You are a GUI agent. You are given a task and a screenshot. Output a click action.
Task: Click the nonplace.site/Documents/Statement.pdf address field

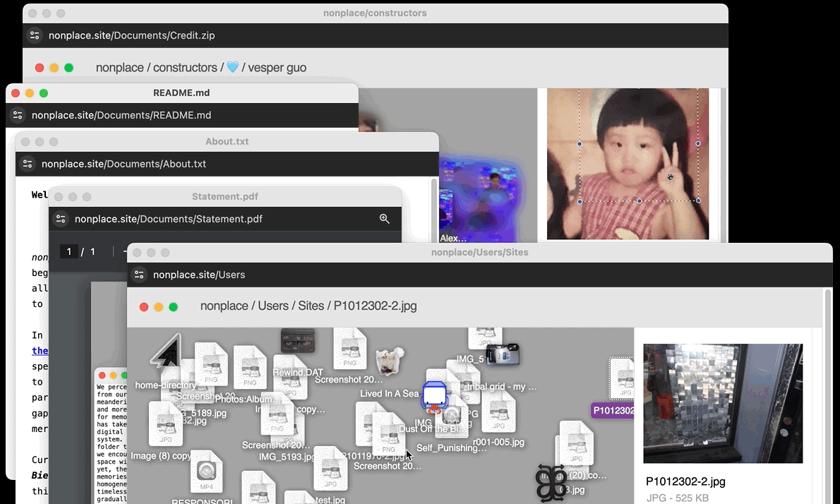click(x=169, y=219)
